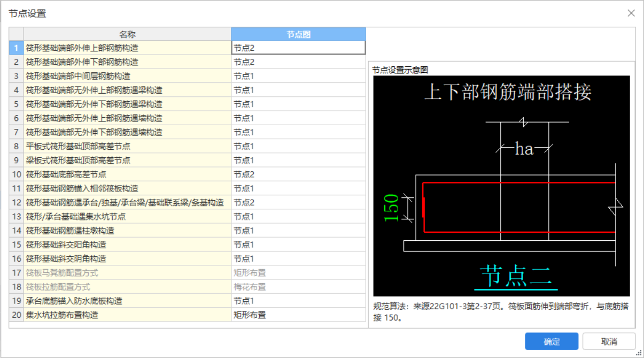Click the 节点1 value for 筏形基础钢筋遇柱墩构造
Viewport: 644px width, 358px height.
(299, 231)
